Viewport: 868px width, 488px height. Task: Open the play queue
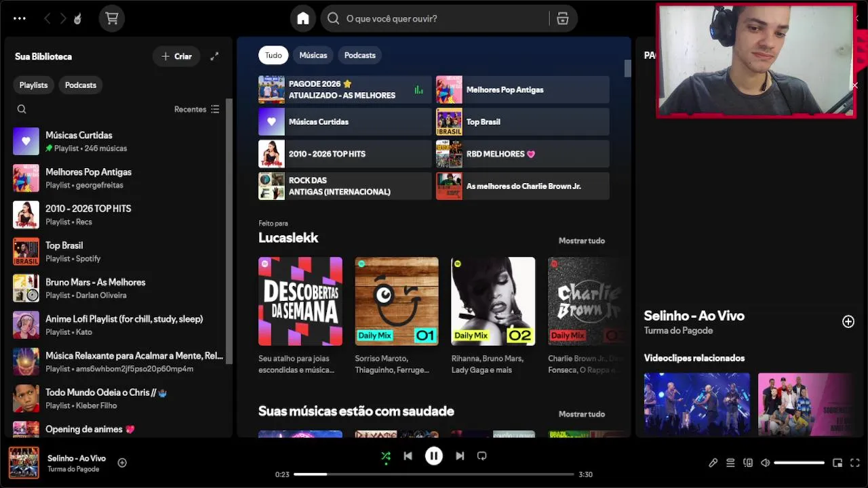click(730, 463)
